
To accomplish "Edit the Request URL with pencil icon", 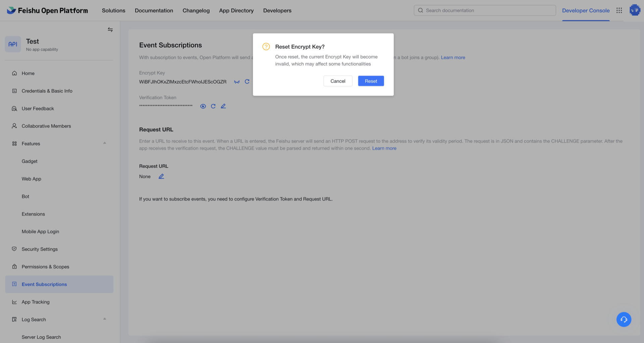I will click(161, 176).
